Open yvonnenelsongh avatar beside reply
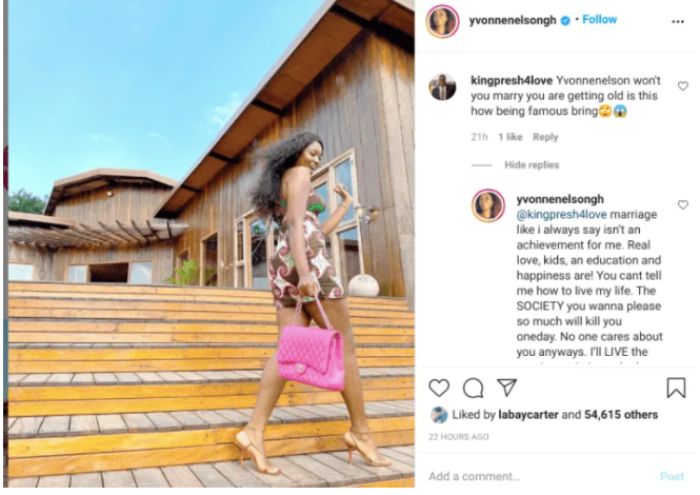 [x=488, y=206]
